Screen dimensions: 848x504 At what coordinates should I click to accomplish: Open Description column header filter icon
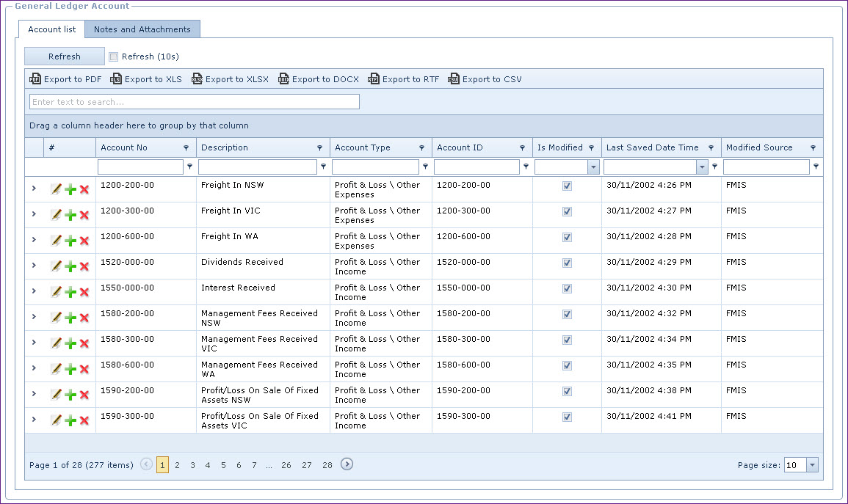click(x=319, y=148)
